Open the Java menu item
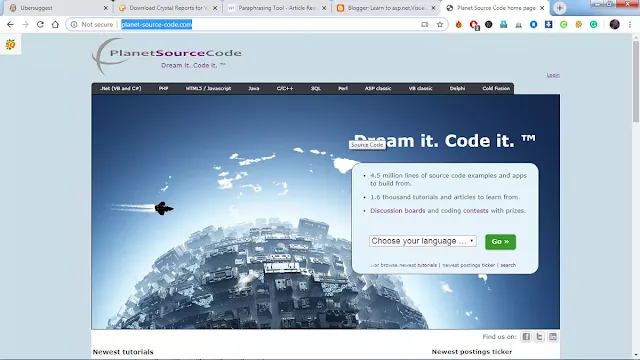Screen dimensions: 640x360 click(x=254, y=88)
